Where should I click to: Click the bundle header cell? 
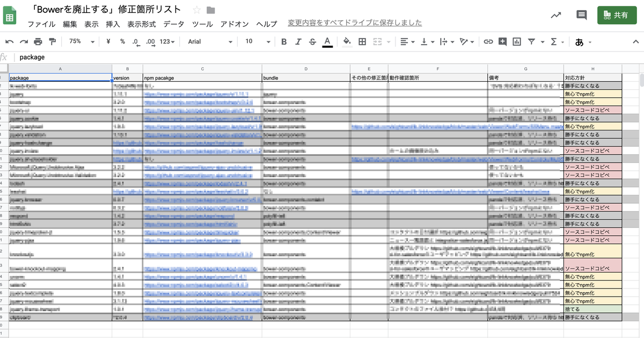pos(306,78)
